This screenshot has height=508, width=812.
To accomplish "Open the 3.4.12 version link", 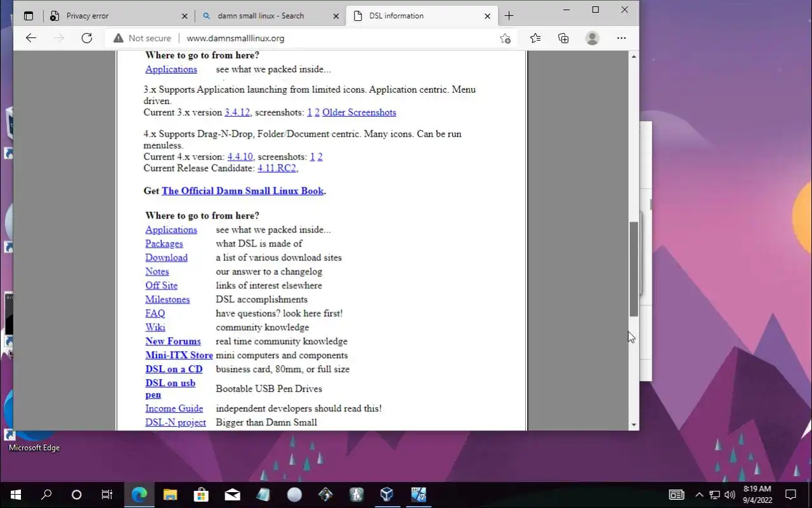I will (237, 112).
